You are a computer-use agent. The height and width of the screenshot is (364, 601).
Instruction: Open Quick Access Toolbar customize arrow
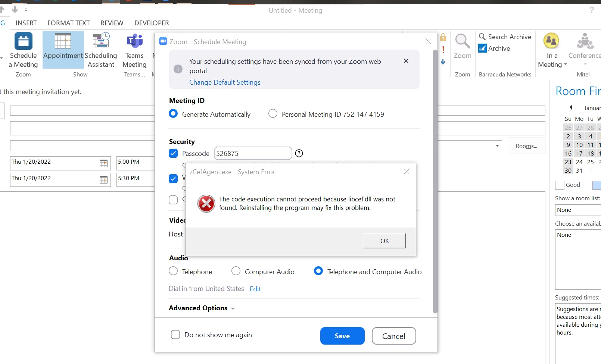pos(26,10)
